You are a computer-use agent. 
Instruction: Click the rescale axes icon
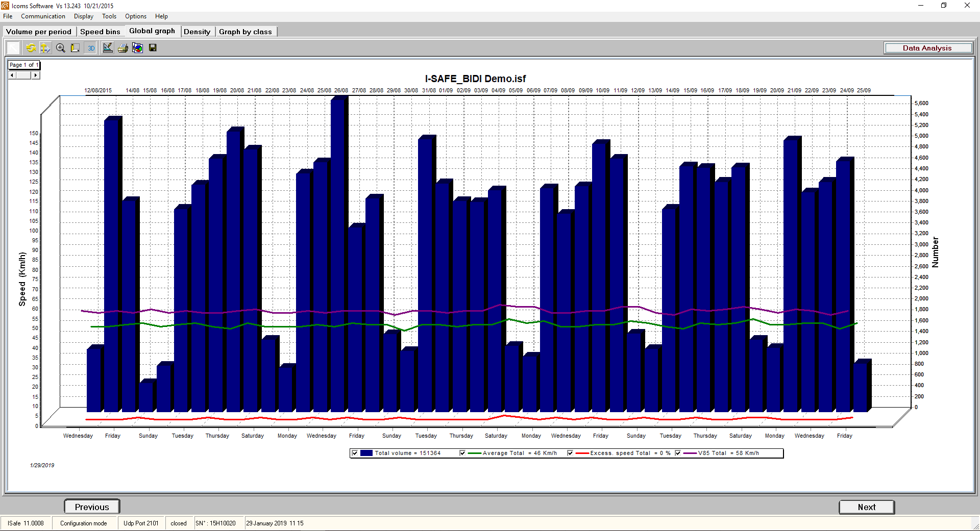pyautogui.click(x=45, y=47)
